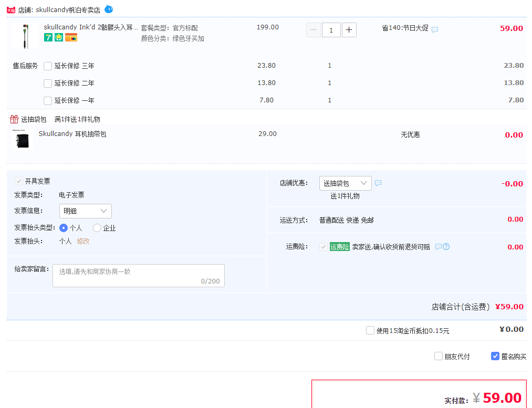Viewport: 532px width, 408px height.
Task: Increase quantity with the plus button
Action: (x=349, y=30)
